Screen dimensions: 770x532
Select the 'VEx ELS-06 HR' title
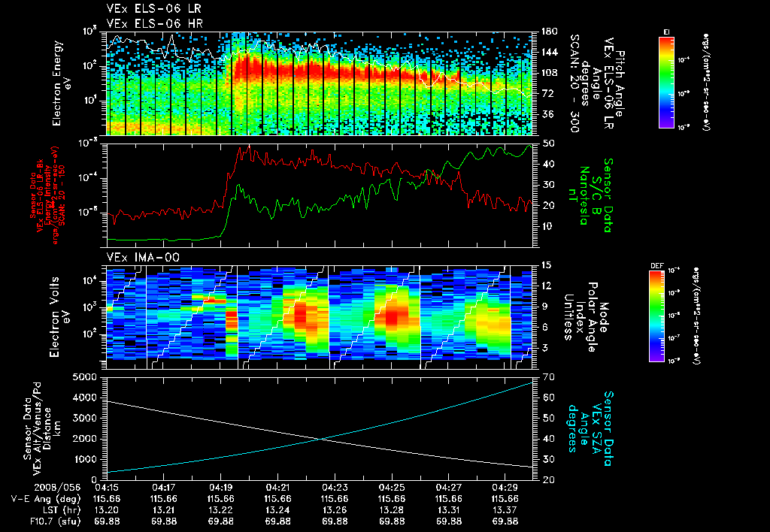click(154, 23)
